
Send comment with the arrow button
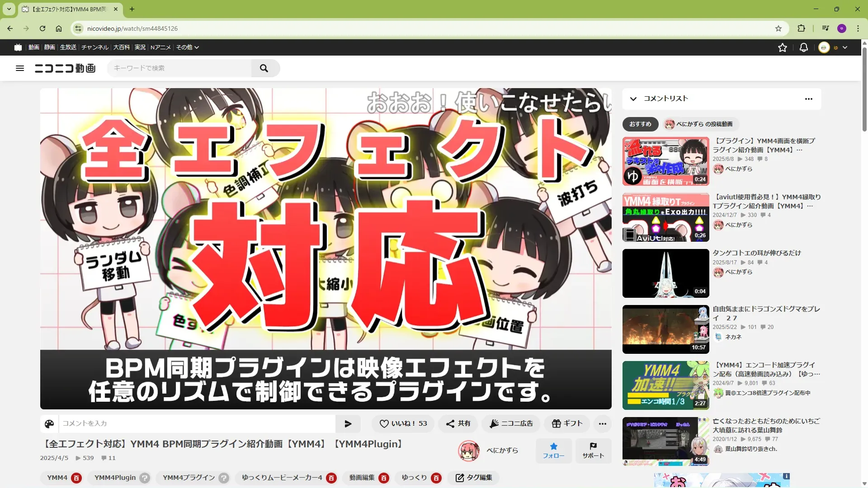[x=348, y=423]
